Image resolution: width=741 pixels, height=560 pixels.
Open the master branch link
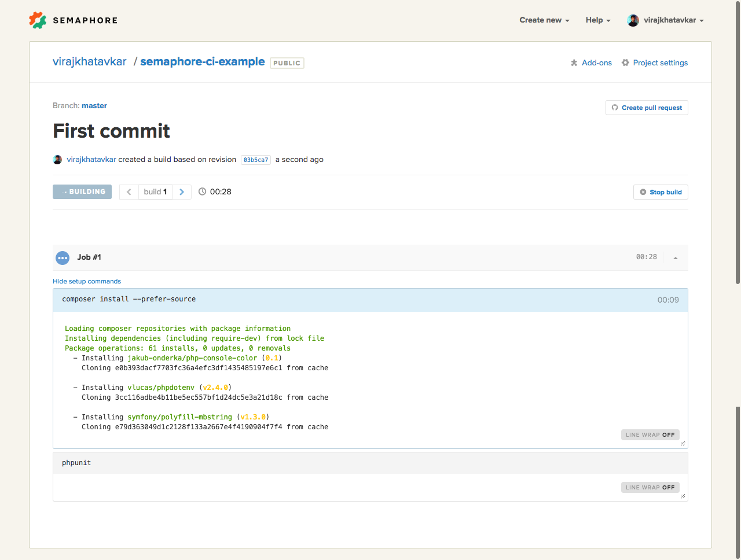(x=94, y=106)
